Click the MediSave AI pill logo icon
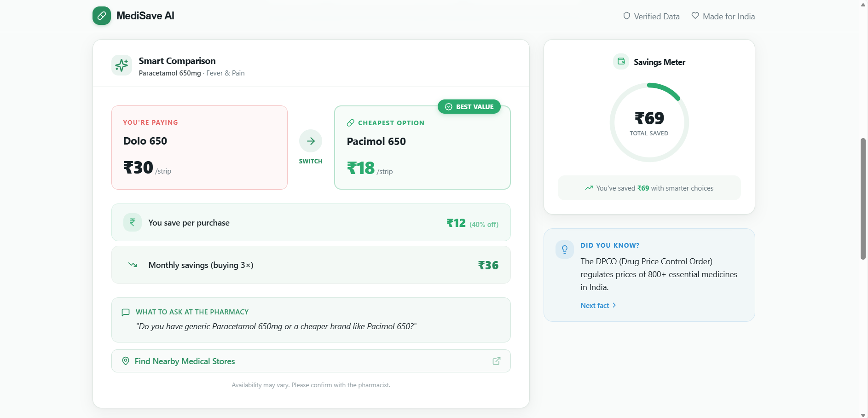Viewport: 868px width, 418px height. coord(102,16)
